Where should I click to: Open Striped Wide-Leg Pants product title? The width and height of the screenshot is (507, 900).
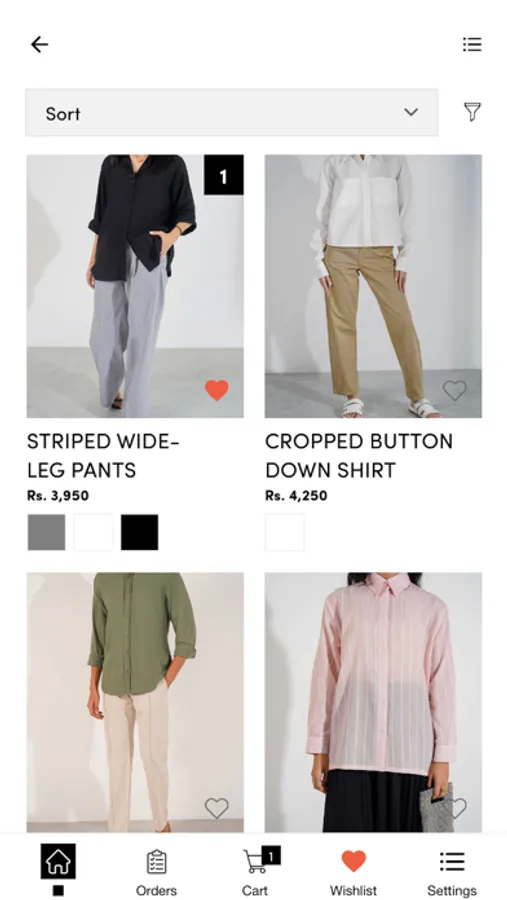click(103, 456)
